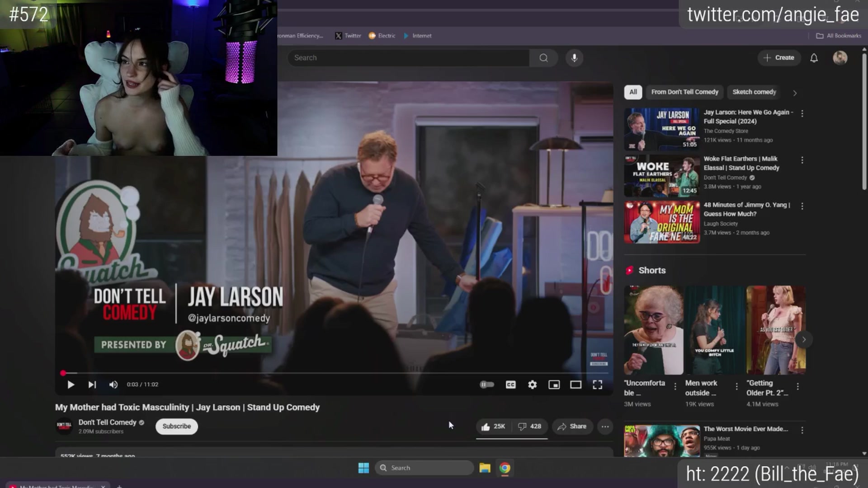Open Woke Flat Earthers video title
Image resolution: width=868 pixels, height=488 pixels.
741,163
